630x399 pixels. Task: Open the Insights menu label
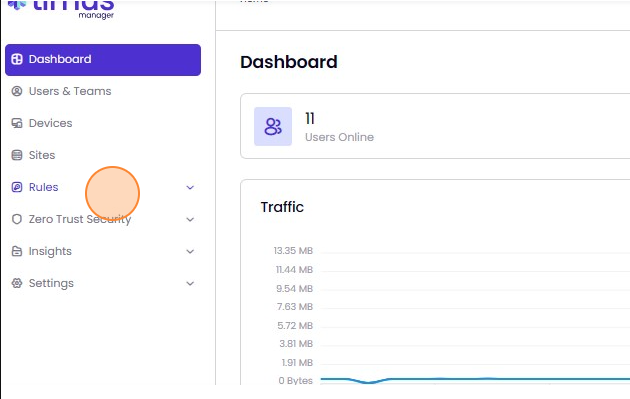coord(50,252)
